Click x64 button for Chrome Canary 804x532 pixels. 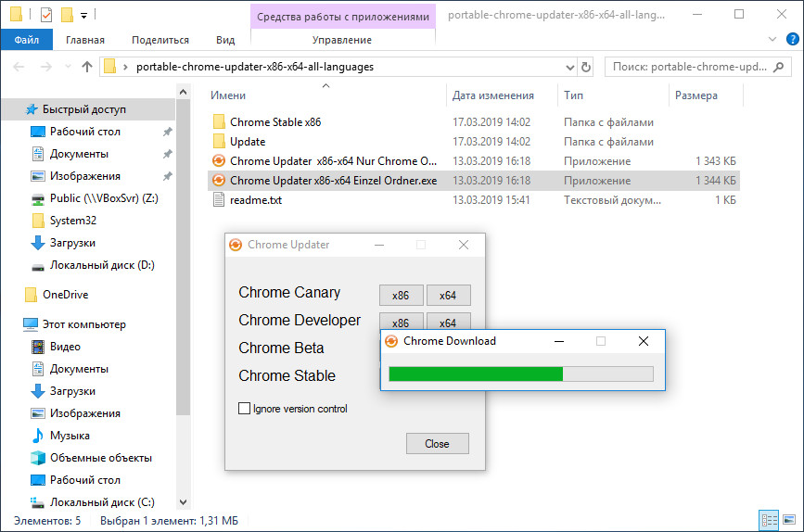point(448,296)
